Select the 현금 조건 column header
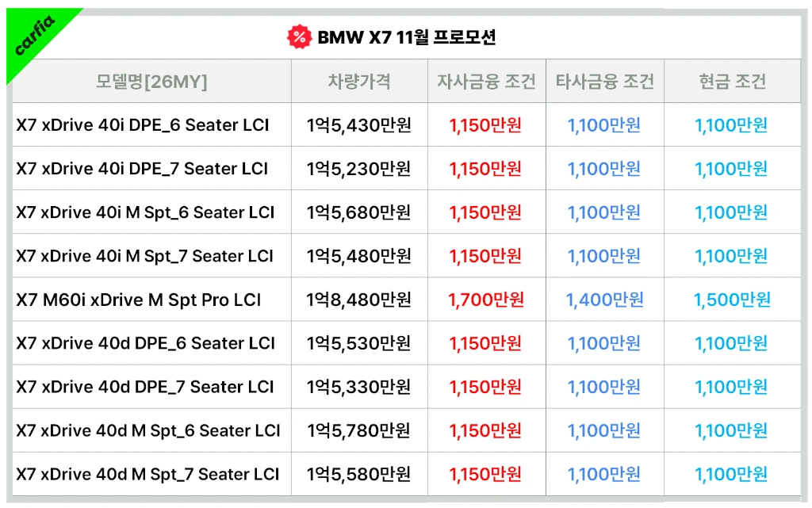Viewport: 812px width, 508px height. (732, 81)
